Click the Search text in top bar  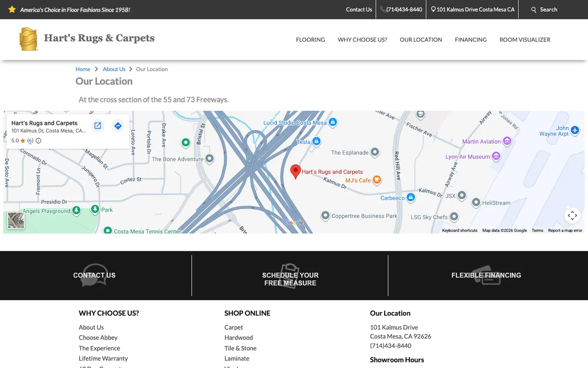[548, 9]
